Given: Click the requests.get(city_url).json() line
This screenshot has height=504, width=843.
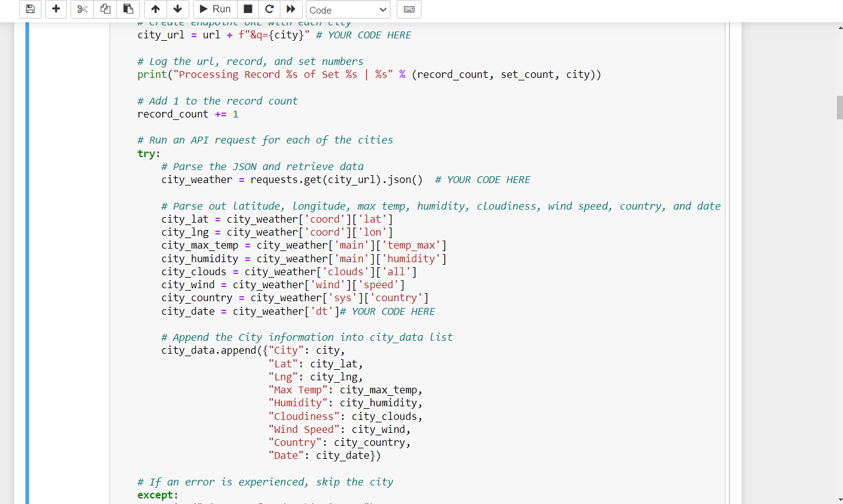Looking at the screenshot, I should pos(346,180).
